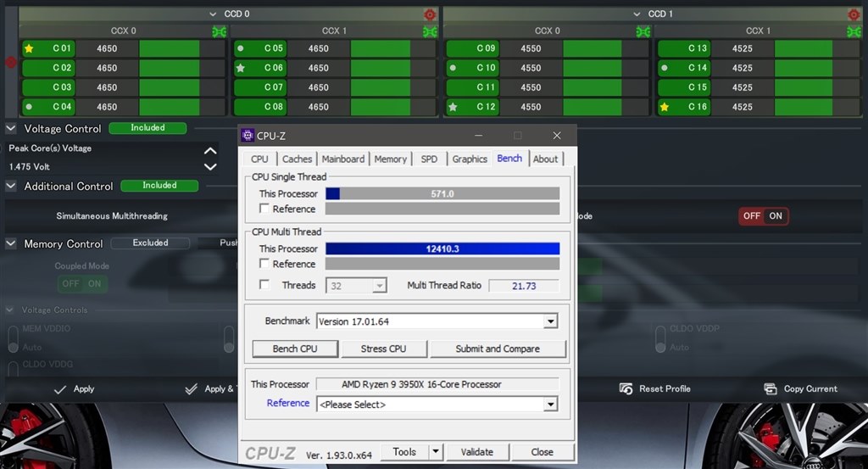This screenshot has width=868, height=469.
Task: Open the Threads count dropdown
Action: [379, 286]
